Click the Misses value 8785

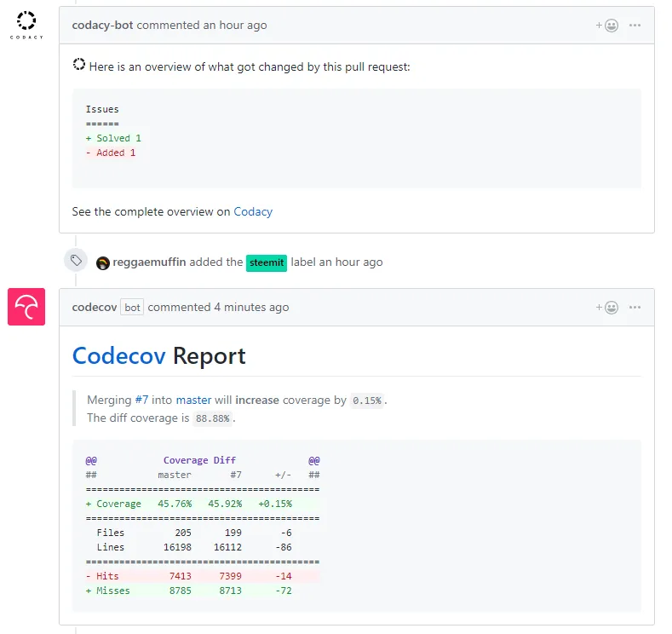point(181,591)
